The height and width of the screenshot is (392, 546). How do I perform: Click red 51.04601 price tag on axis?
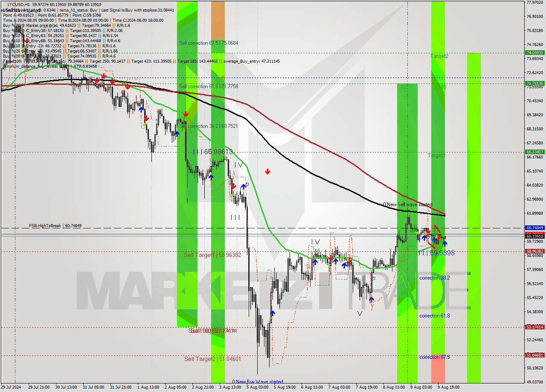click(x=535, y=355)
